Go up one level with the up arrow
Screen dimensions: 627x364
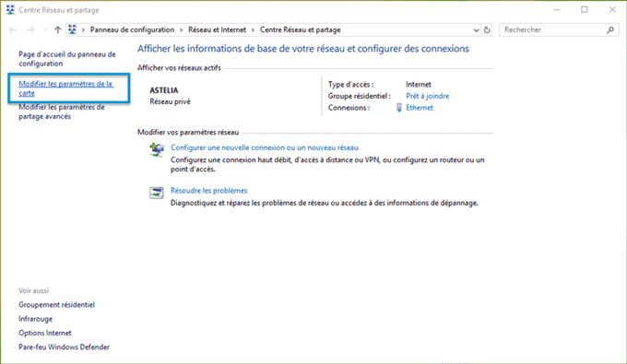pyautogui.click(x=57, y=30)
